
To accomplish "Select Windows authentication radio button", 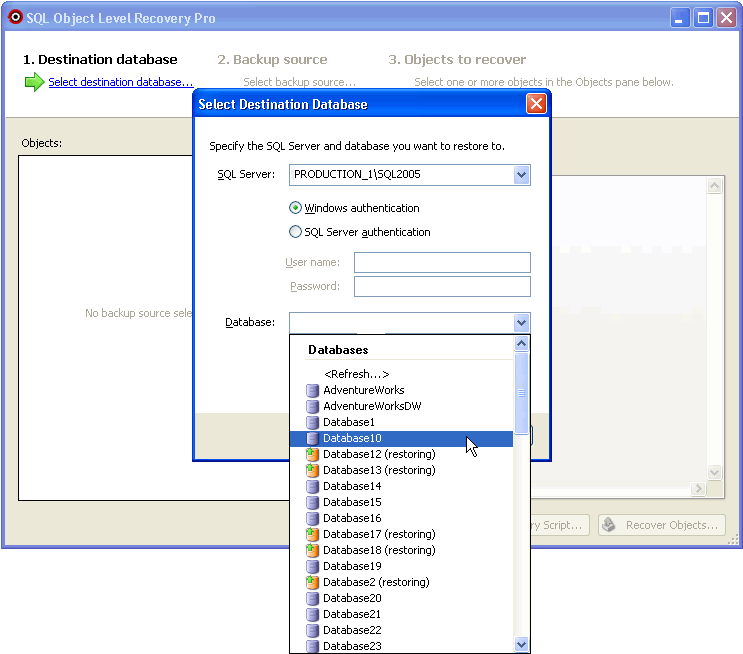I will (295, 208).
